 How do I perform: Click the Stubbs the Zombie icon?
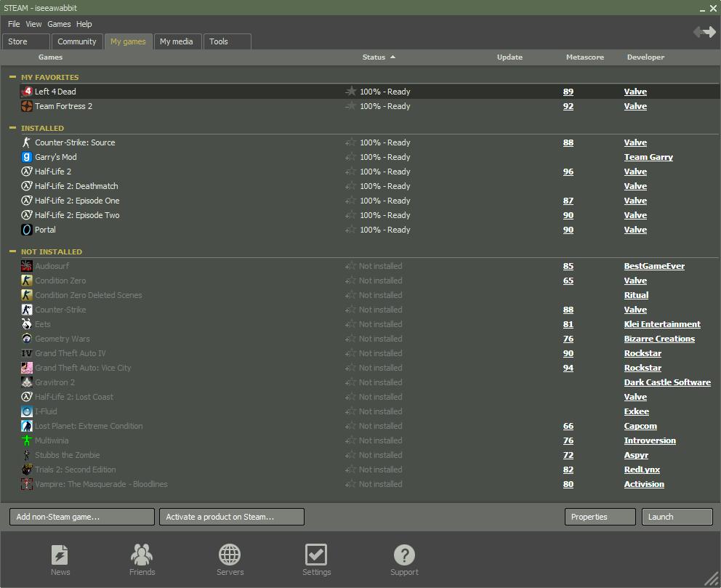point(27,455)
